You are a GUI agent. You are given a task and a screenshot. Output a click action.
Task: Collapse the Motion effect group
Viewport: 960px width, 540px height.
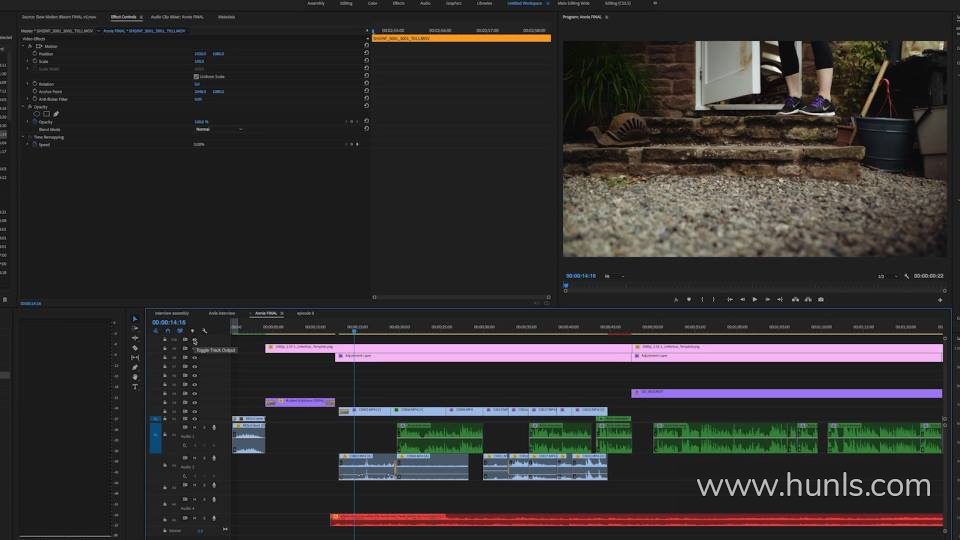click(24, 46)
